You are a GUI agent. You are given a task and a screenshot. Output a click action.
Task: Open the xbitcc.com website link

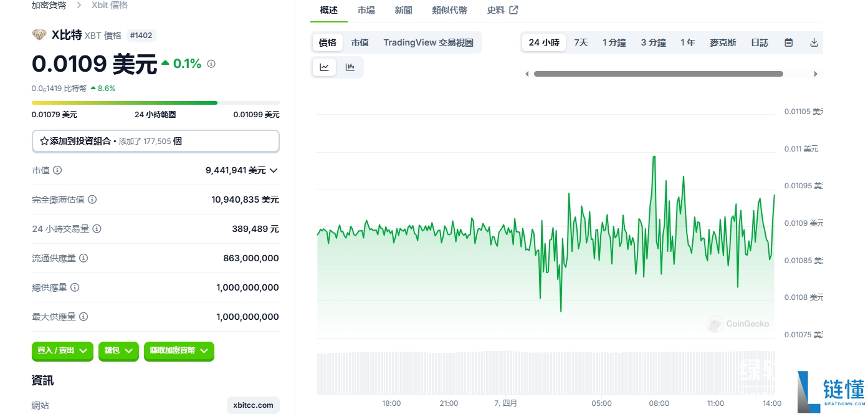(253, 405)
